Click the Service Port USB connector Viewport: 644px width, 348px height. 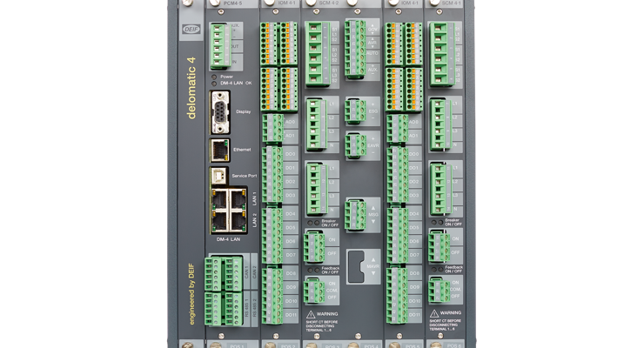tap(219, 176)
